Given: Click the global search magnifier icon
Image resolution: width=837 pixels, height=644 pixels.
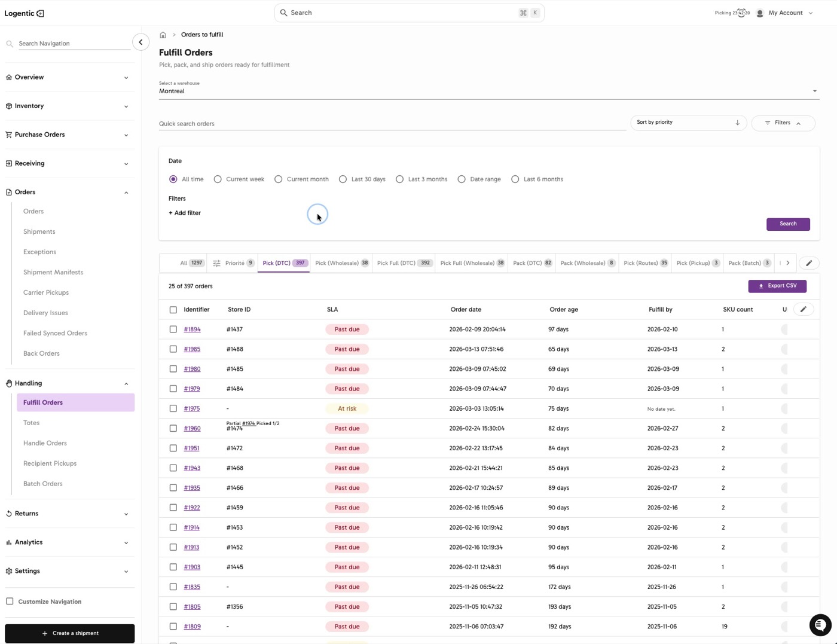Looking at the screenshot, I should (x=283, y=13).
